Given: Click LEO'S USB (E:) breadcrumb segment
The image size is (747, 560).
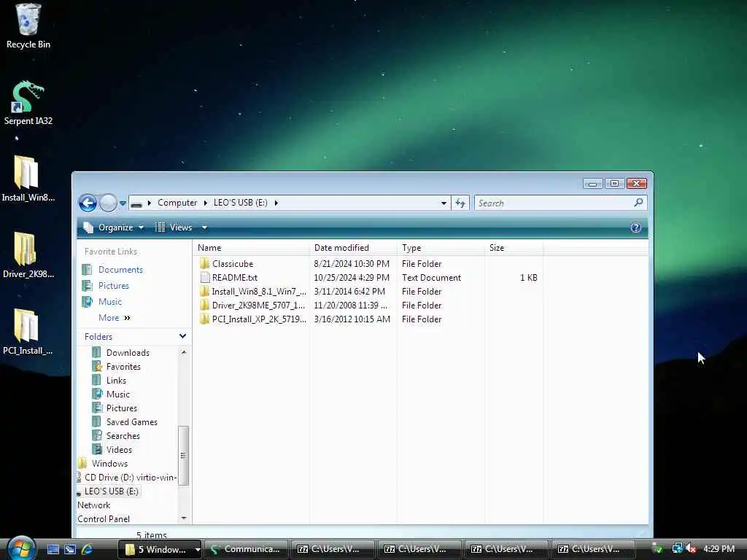Looking at the screenshot, I should pos(240,203).
